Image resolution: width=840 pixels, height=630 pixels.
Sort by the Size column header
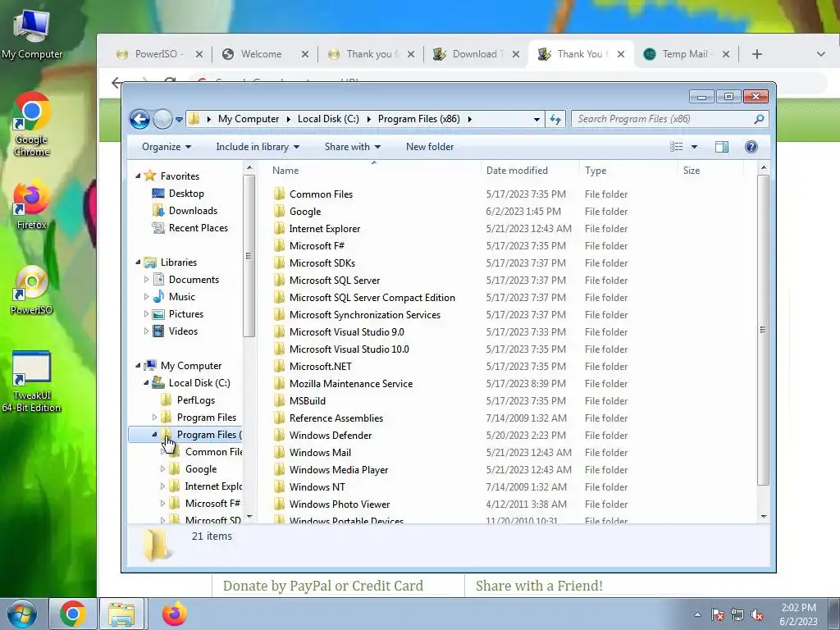click(x=691, y=171)
